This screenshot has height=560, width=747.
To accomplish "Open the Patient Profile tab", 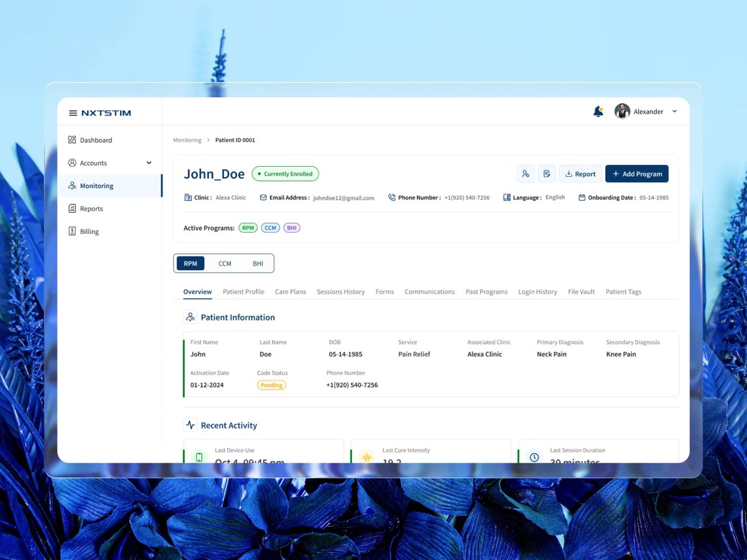I will click(x=243, y=292).
